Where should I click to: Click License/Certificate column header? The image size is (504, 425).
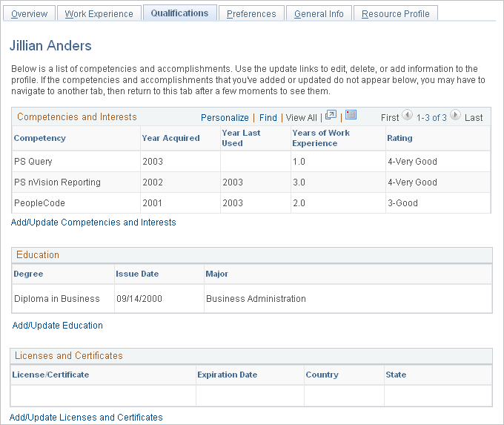pyautogui.click(x=50, y=375)
